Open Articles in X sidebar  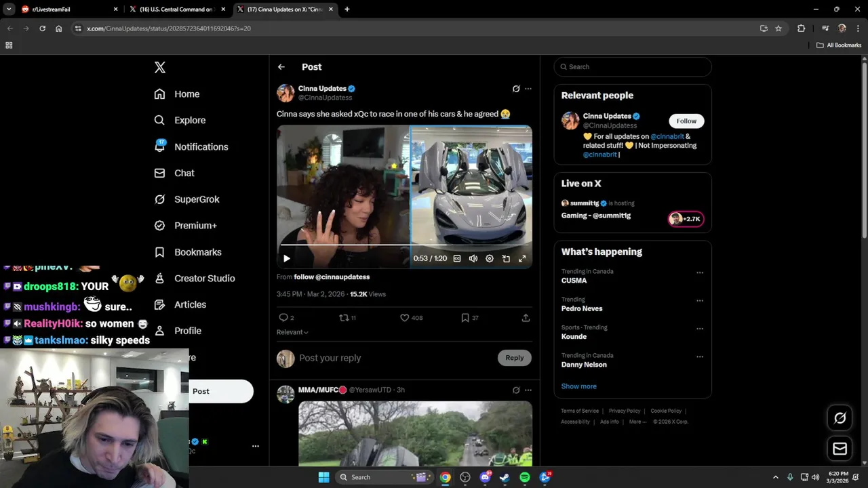(x=180, y=304)
